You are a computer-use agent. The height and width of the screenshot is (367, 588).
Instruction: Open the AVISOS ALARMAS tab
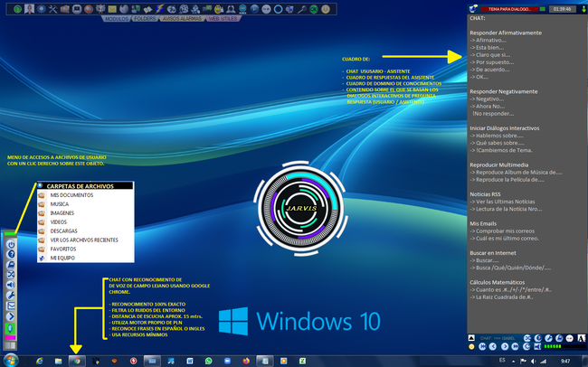(x=182, y=19)
